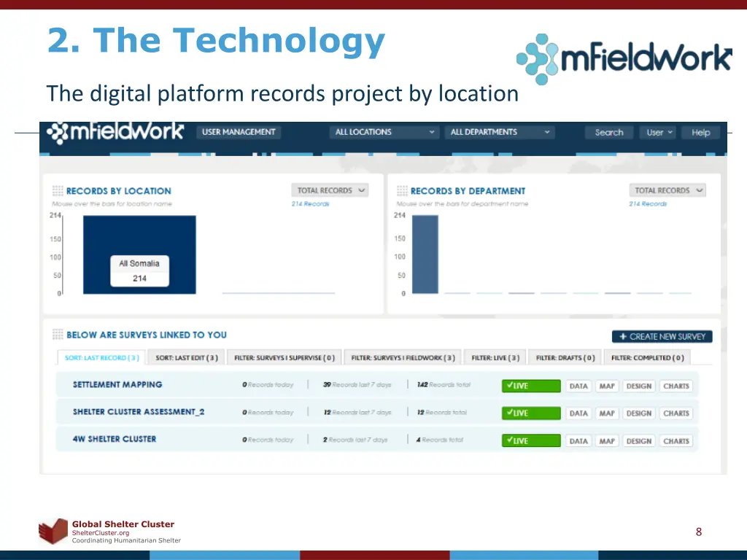Open the All Departments dropdown
The width and height of the screenshot is (747, 560).
pos(500,132)
